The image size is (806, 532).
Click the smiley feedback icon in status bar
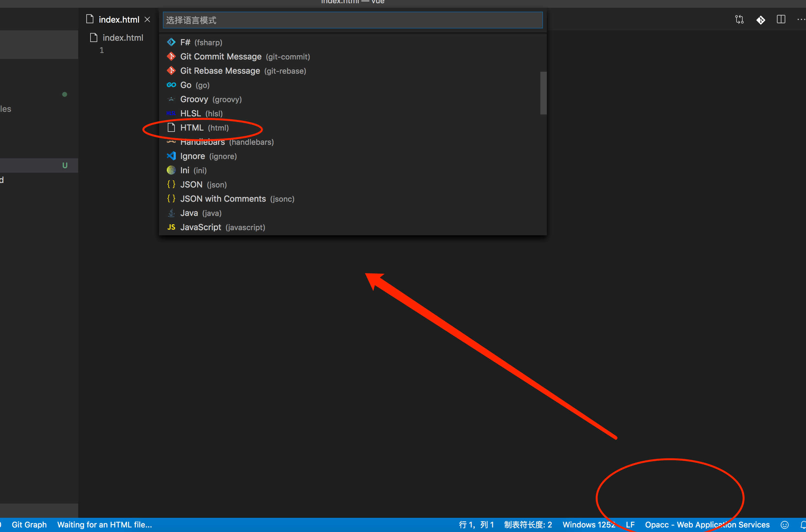[784, 525]
